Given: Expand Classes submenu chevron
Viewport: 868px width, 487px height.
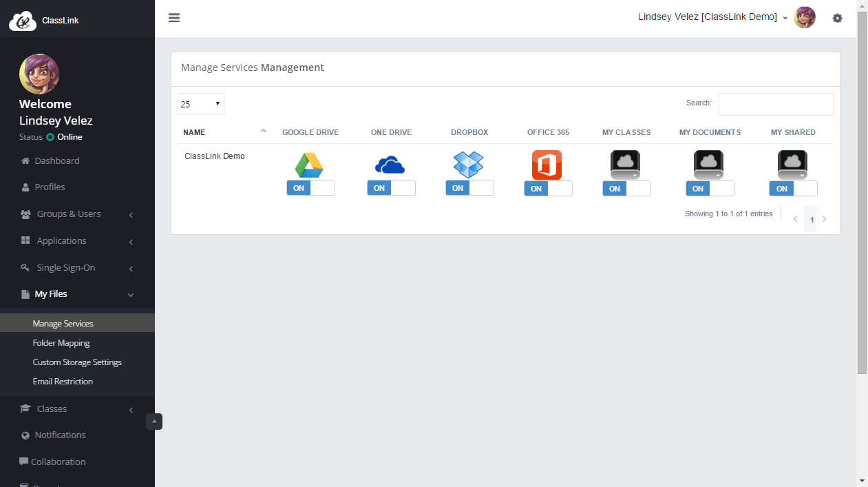Looking at the screenshot, I should tap(131, 410).
